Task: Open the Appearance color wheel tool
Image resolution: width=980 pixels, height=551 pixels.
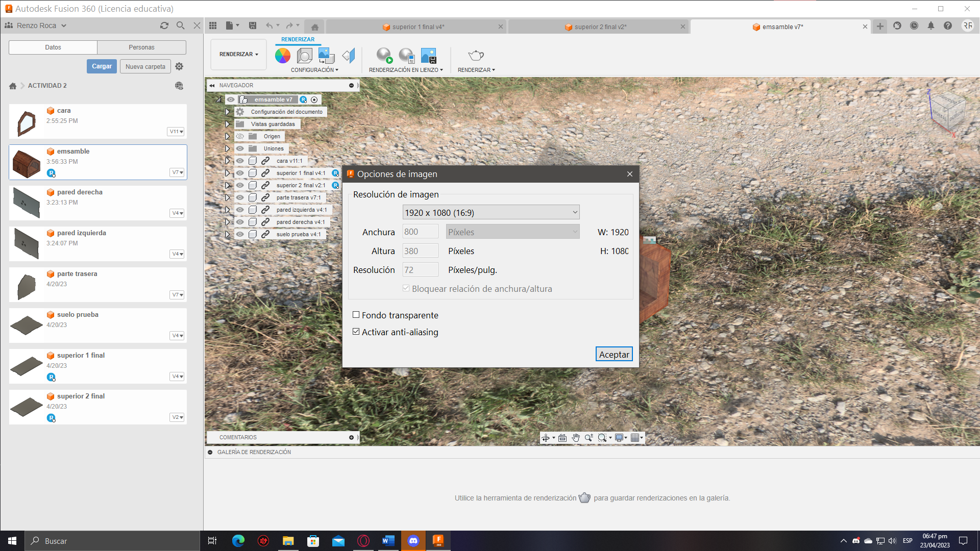Action: tap(282, 56)
